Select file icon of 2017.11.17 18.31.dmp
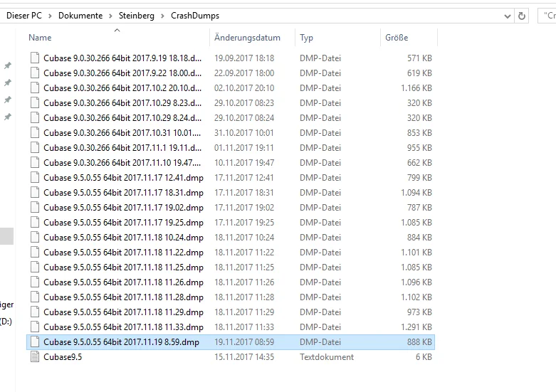This screenshot has width=556, height=392. (x=35, y=192)
